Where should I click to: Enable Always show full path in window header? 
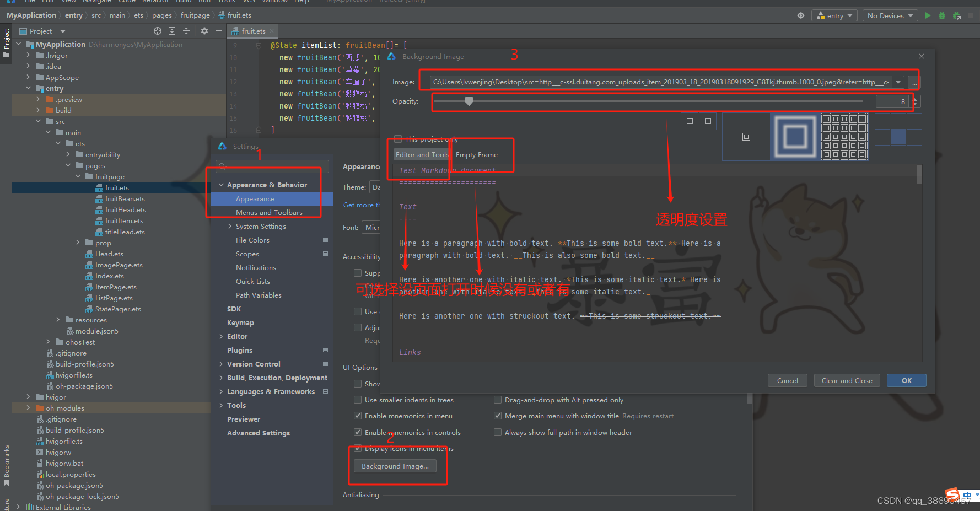498,432
